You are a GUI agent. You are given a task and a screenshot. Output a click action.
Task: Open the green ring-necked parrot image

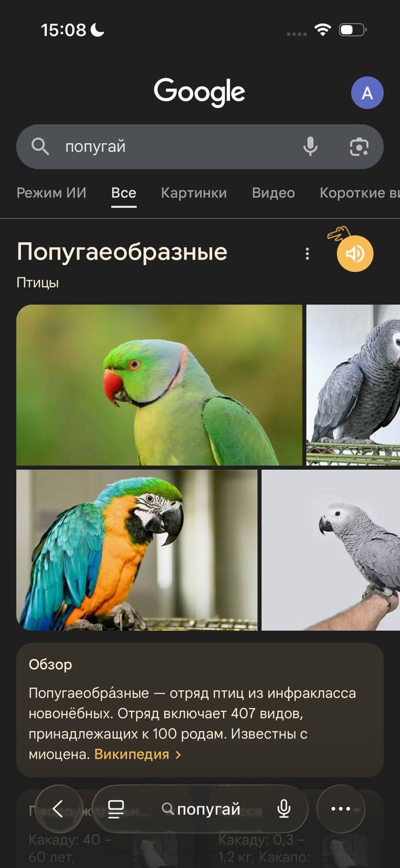click(159, 384)
